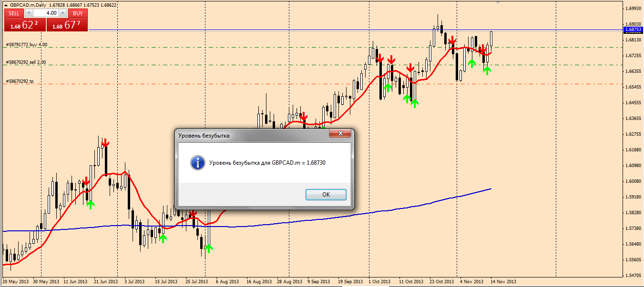Click price scale value 1.60080

634,181
